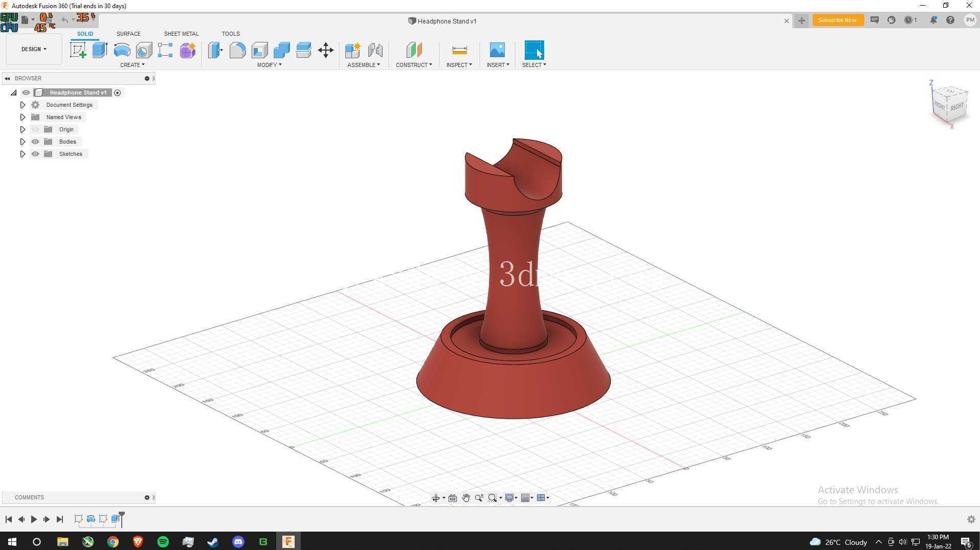Image resolution: width=980 pixels, height=550 pixels.
Task: Select the Headphone Stand v1 document tab
Action: (x=442, y=21)
